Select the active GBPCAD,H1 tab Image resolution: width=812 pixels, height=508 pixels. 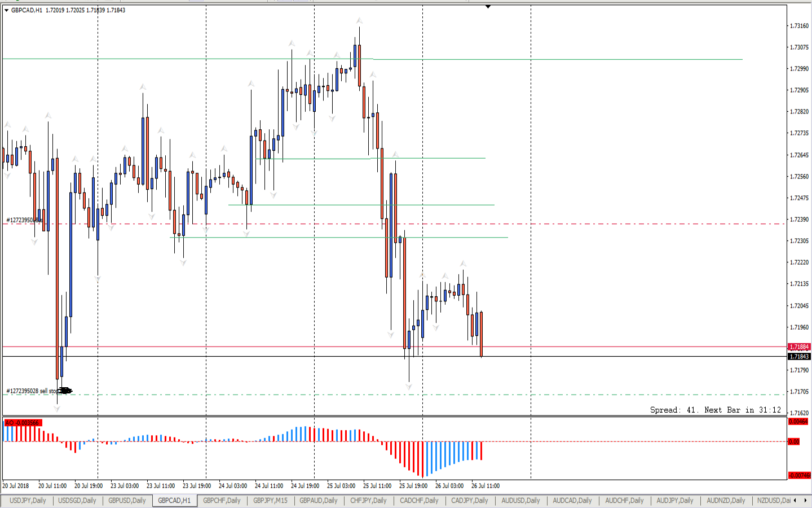coord(174,501)
